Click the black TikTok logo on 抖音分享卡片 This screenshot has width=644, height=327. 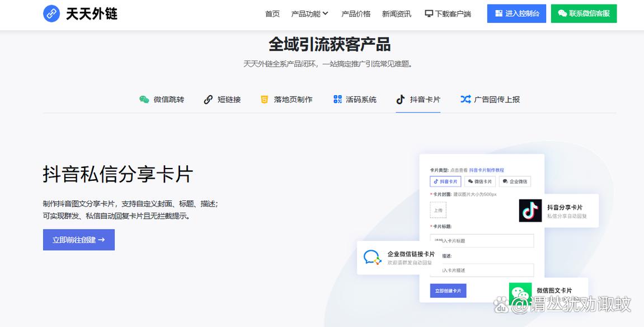tap(530, 211)
